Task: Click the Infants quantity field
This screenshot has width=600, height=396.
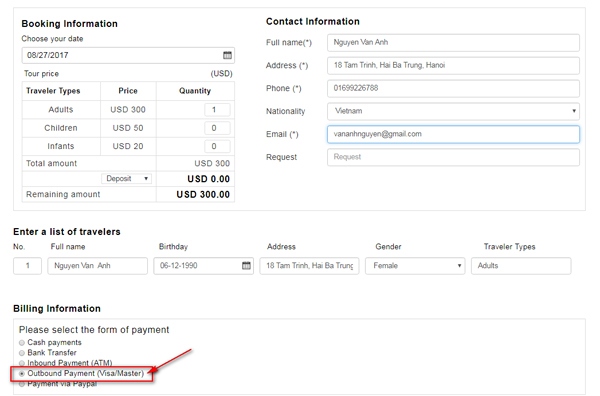Action: (217, 146)
